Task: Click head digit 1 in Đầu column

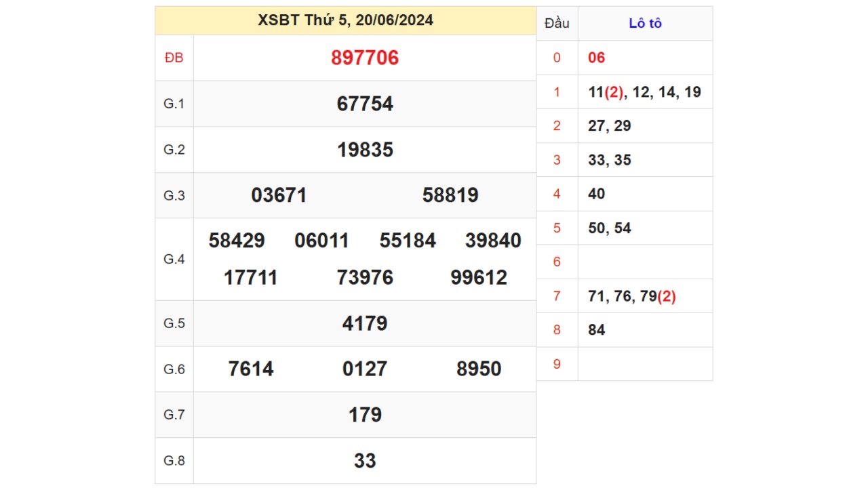Action: tap(557, 92)
